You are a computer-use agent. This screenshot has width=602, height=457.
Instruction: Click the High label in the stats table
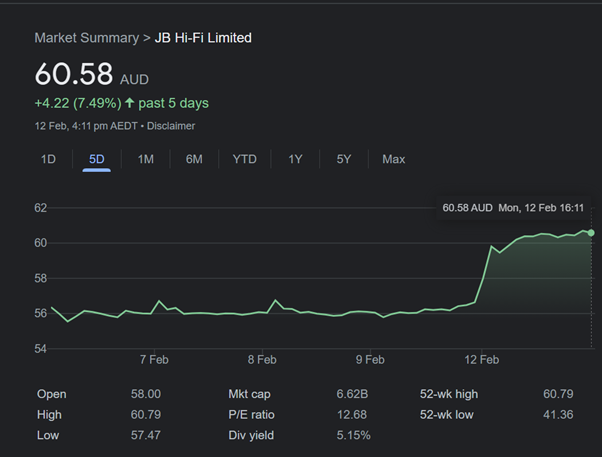click(x=49, y=415)
